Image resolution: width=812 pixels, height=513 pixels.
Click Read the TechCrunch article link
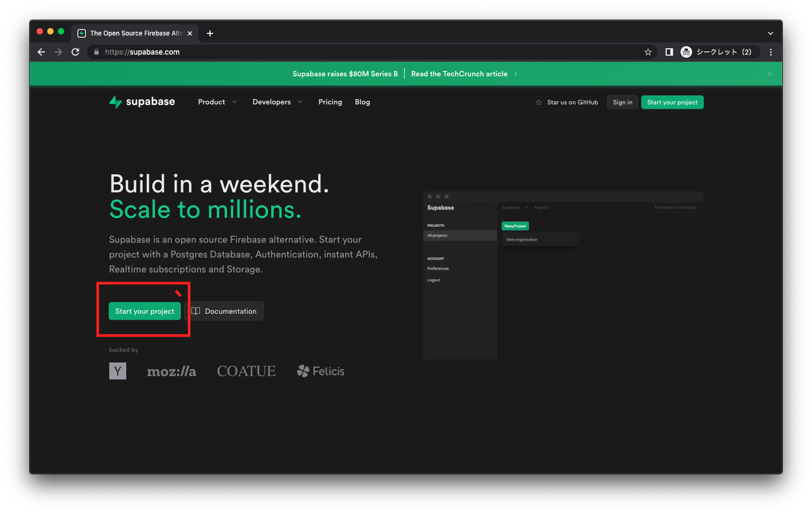464,74
